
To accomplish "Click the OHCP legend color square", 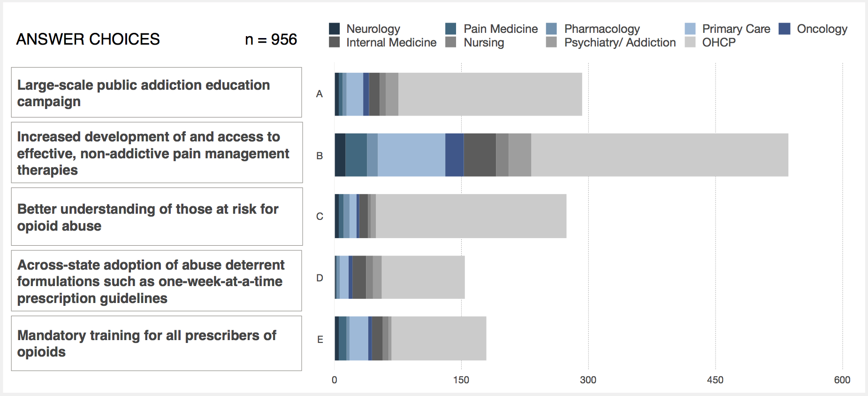I will coord(690,42).
